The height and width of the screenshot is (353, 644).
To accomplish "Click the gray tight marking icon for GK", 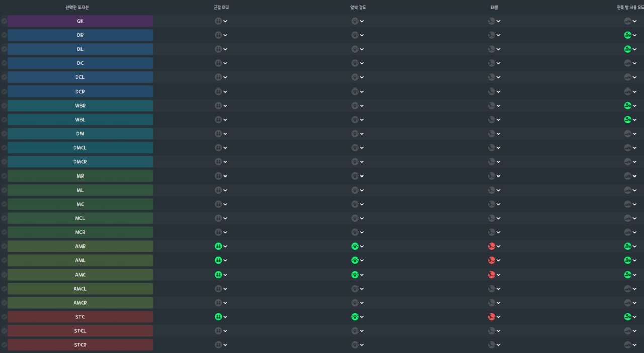I will point(218,21).
